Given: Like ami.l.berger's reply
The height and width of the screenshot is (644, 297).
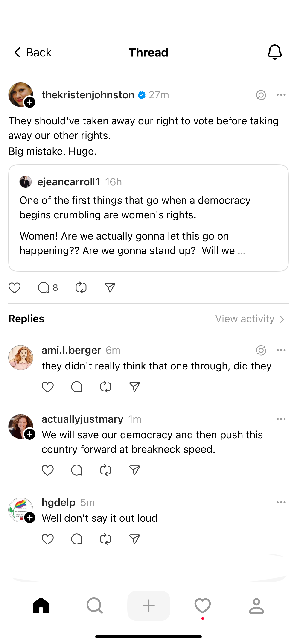Looking at the screenshot, I should coord(47,387).
